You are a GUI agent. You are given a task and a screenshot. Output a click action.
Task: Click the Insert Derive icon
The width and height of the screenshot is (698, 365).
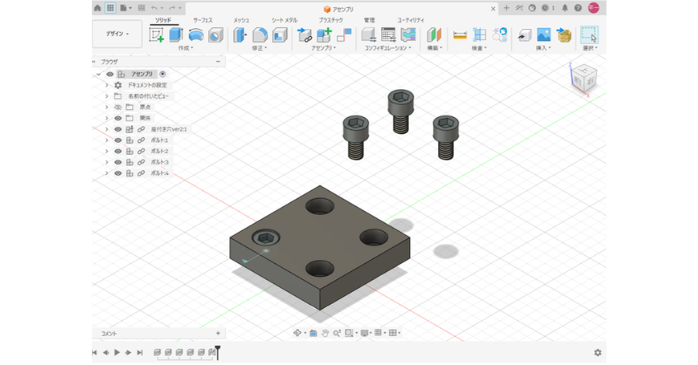tap(524, 35)
